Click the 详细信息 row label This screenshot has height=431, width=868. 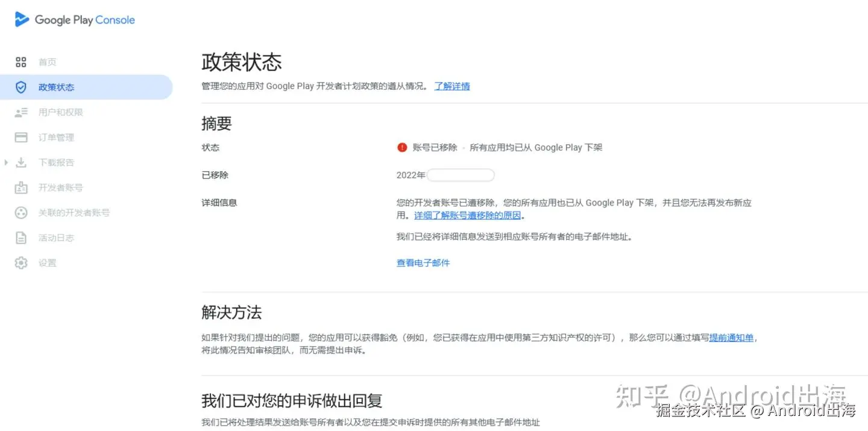(x=219, y=203)
